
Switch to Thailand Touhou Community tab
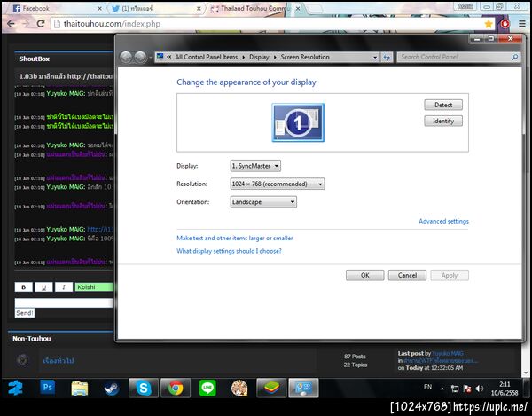tap(254, 9)
